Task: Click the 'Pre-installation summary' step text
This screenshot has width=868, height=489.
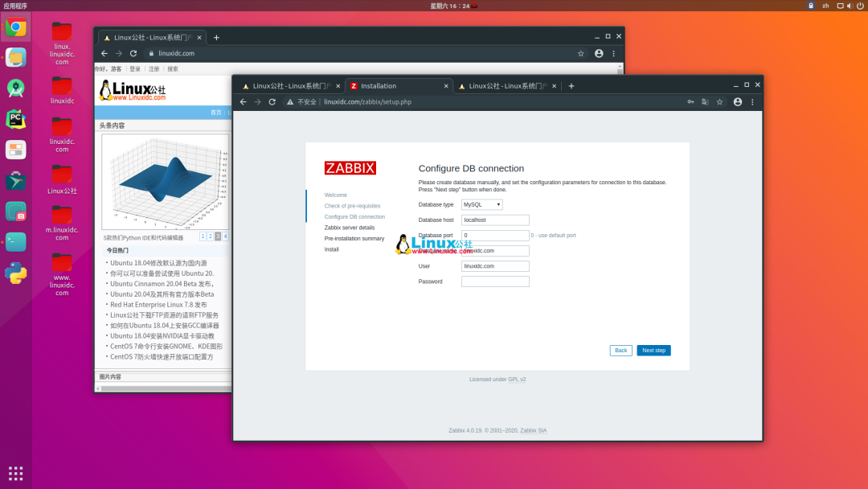Action: (x=354, y=239)
